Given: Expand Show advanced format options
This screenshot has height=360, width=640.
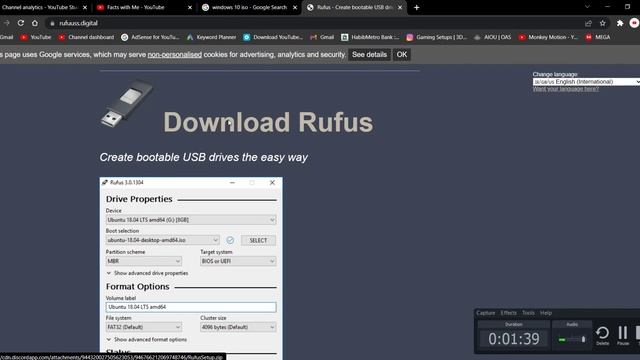Looking at the screenshot, I should (147, 340).
